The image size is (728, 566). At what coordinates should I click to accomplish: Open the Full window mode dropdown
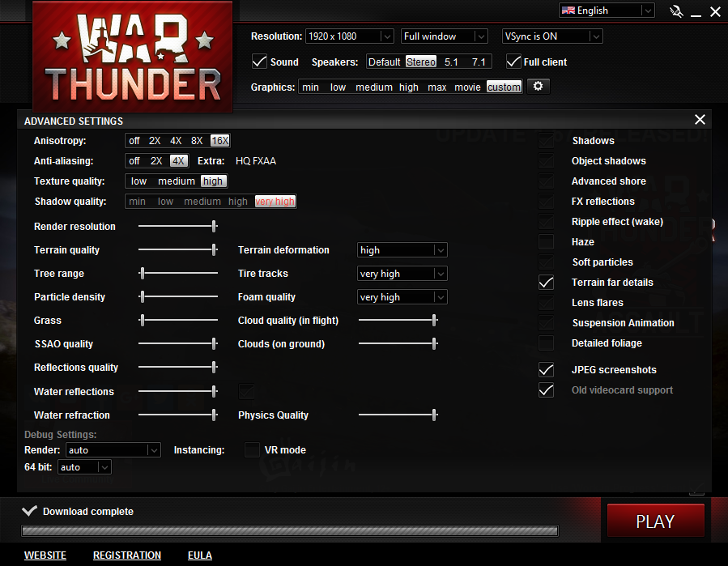pyautogui.click(x=445, y=36)
